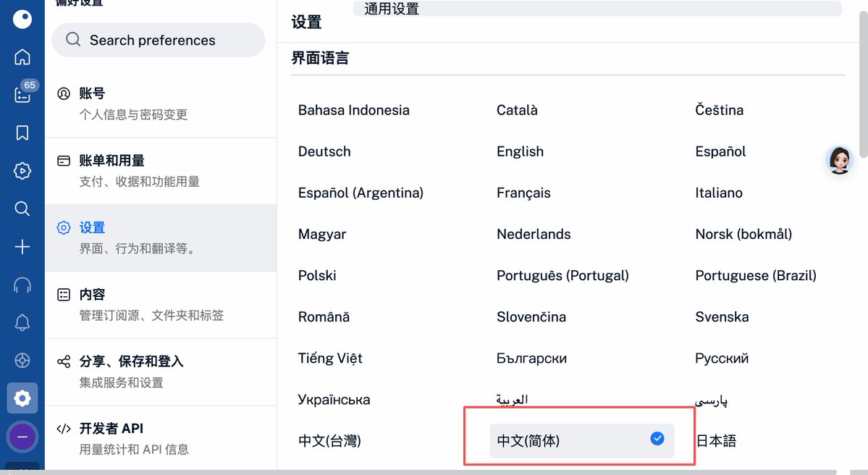
Task: Choose Français language link
Action: (x=523, y=193)
